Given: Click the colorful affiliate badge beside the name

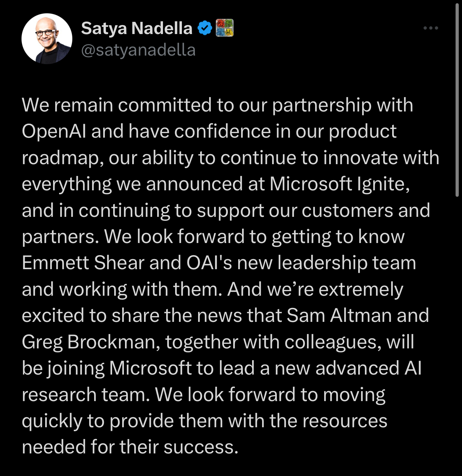Looking at the screenshot, I should (x=225, y=28).
